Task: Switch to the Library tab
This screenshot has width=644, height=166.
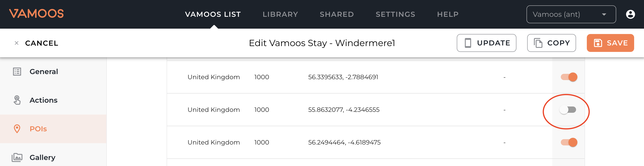Action: 280,14
